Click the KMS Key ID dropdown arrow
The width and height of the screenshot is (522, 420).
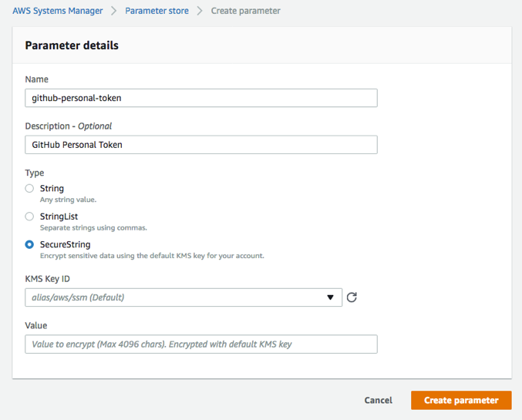[x=330, y=297]
